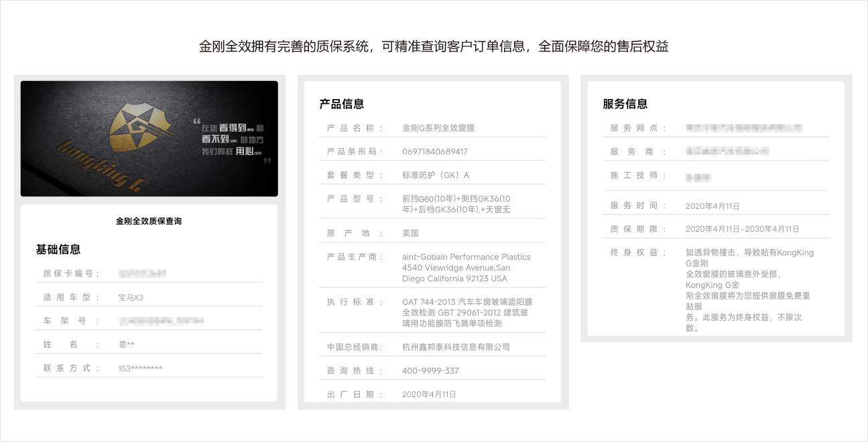Click the 产品信息 section heading
The height and width of the screenshot is (442, 868).
(x=342, y=104)
